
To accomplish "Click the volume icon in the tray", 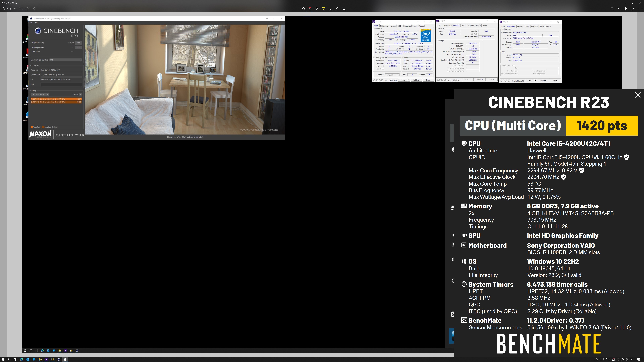I will [618, 359].
